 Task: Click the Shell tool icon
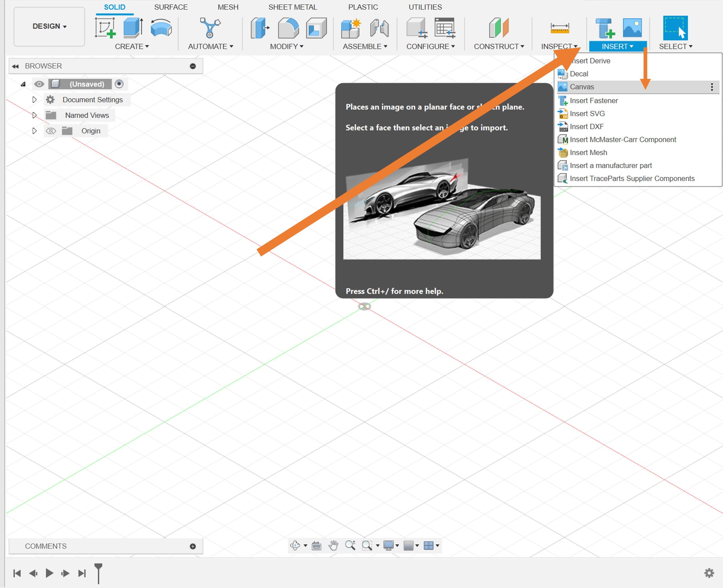(x=316, y=28)
